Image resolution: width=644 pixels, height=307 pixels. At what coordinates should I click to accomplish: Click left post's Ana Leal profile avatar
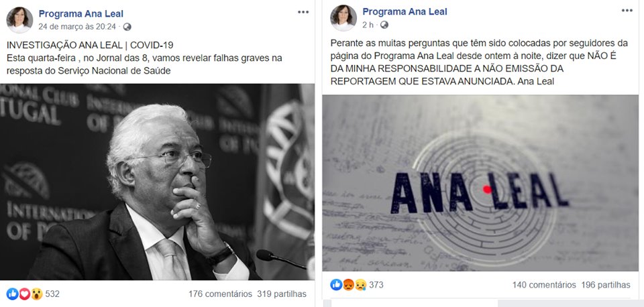coord(19,19)
